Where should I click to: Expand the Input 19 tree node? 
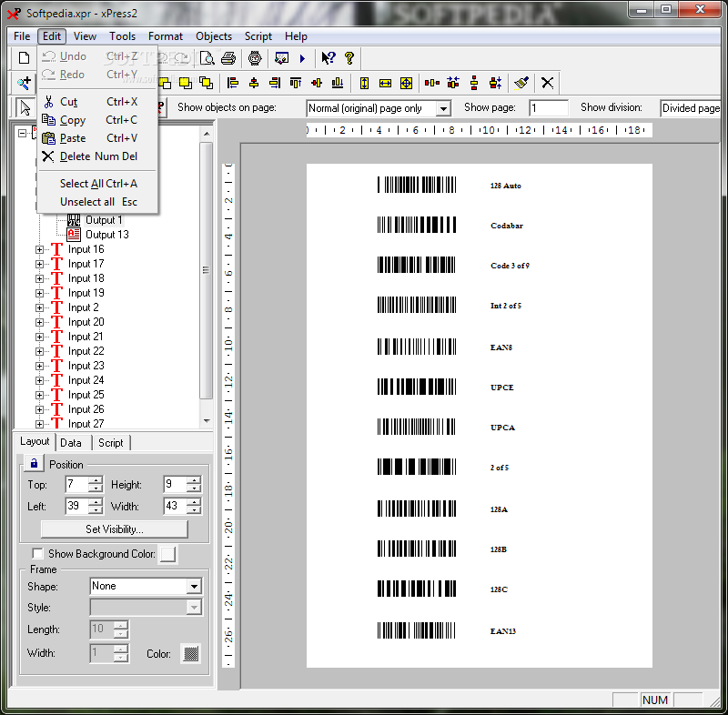[39, 293]
